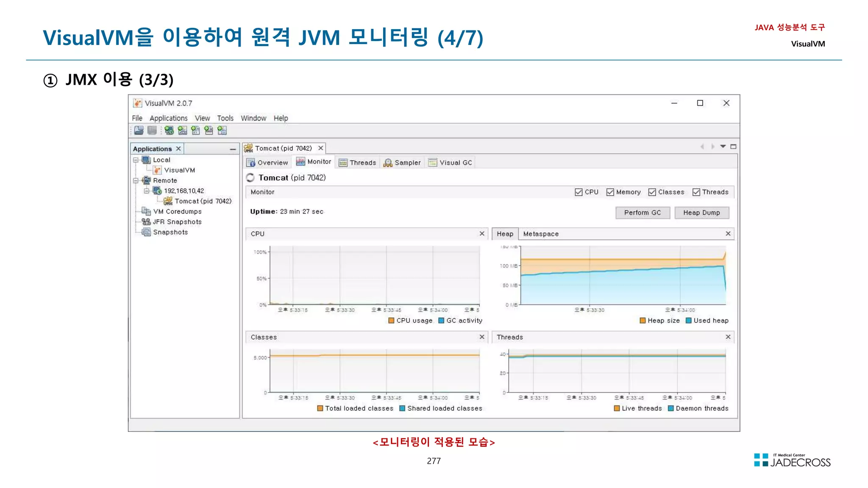Open the Sampler tab
Image resolution: width=868 pixels, height=488 pixels.
tap(402, 163)
